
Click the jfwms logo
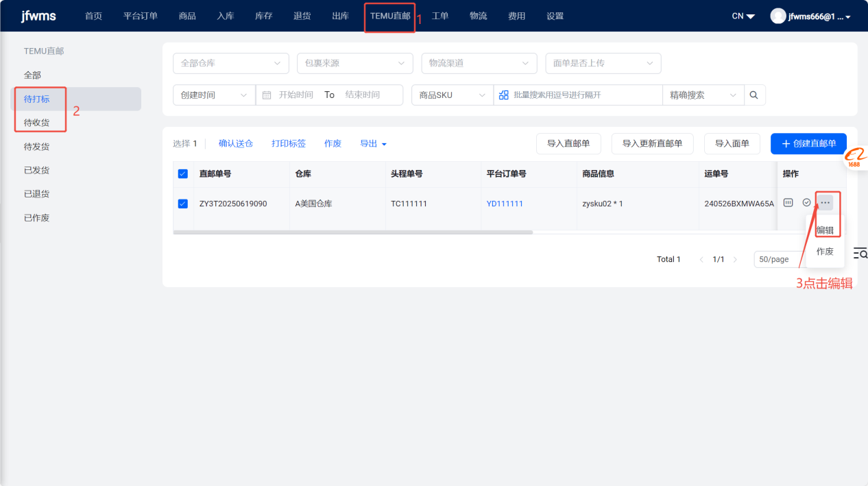click(x=38, y=16)
